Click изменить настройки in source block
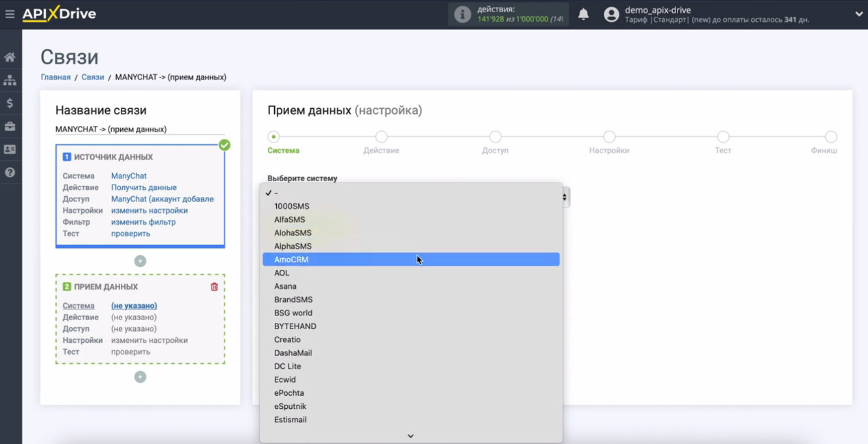This screenshot has height=444, width=868. (x=149, y=210)
